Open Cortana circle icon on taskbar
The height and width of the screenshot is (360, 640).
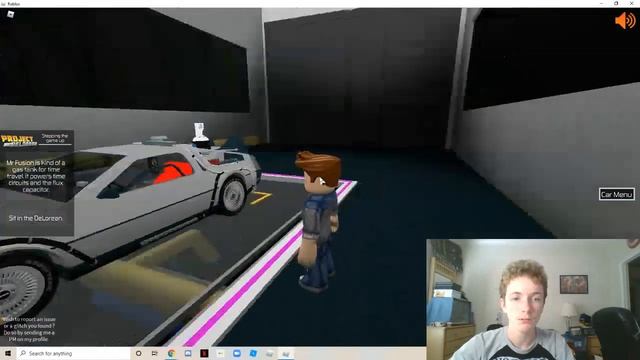tap(138, 353)
